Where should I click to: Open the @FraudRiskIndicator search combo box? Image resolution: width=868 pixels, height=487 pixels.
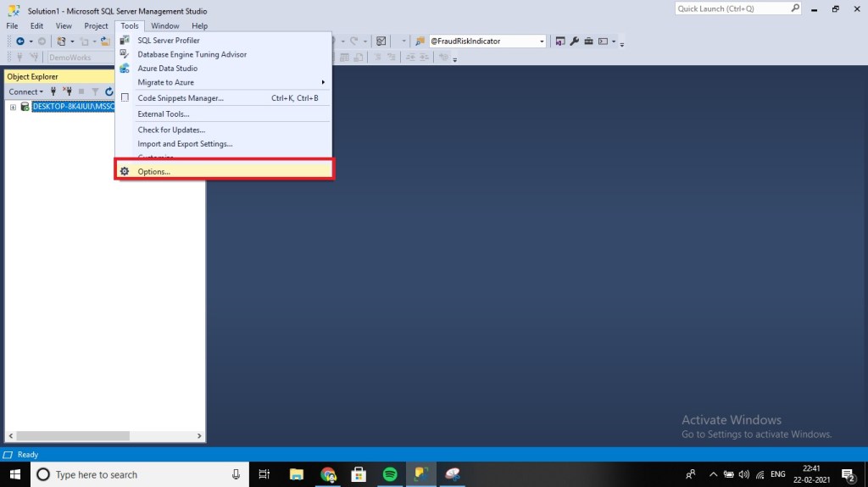tap(487, 41)
